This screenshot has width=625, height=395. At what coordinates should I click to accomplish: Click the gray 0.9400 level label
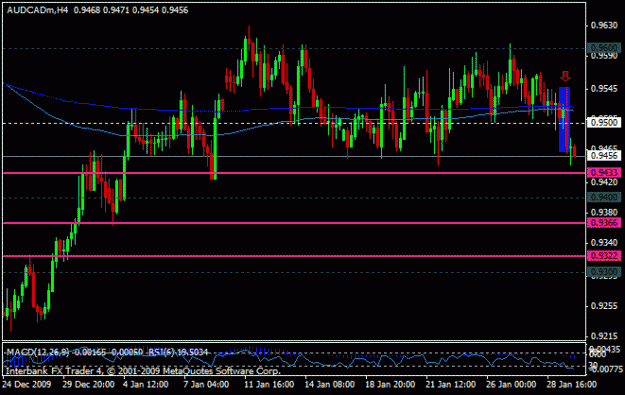604,197
